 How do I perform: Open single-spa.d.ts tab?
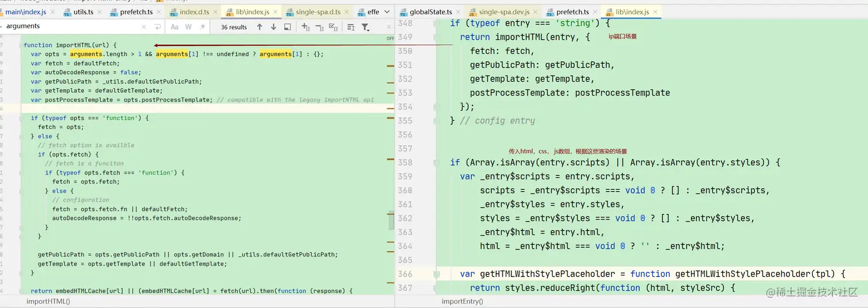317,12
